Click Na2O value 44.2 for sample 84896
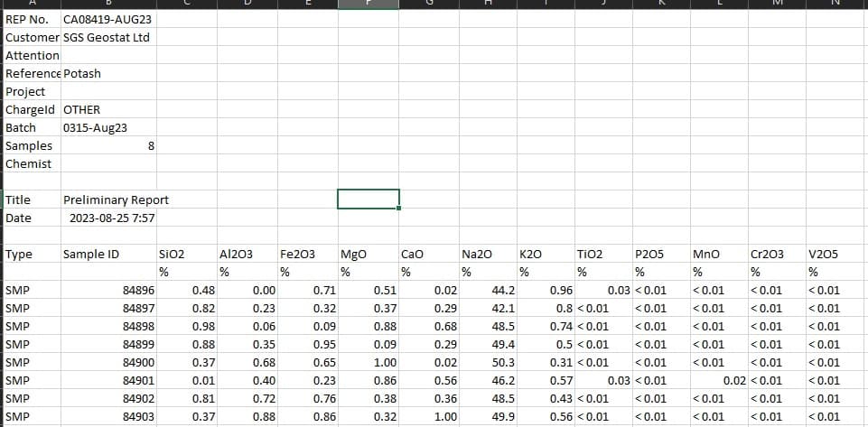The height and width of the screenshot is (427, 868). coord(489,290)
